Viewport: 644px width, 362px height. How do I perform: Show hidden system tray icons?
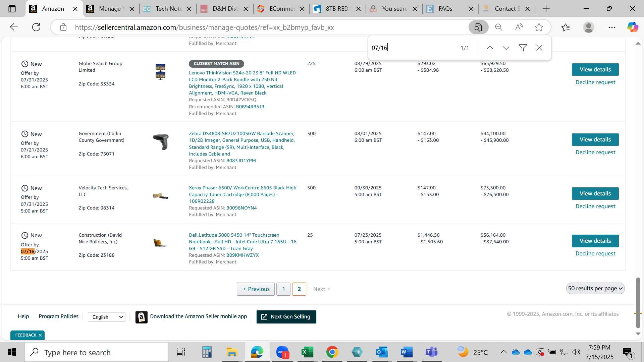pyautogui.click(x=503, y=352)
